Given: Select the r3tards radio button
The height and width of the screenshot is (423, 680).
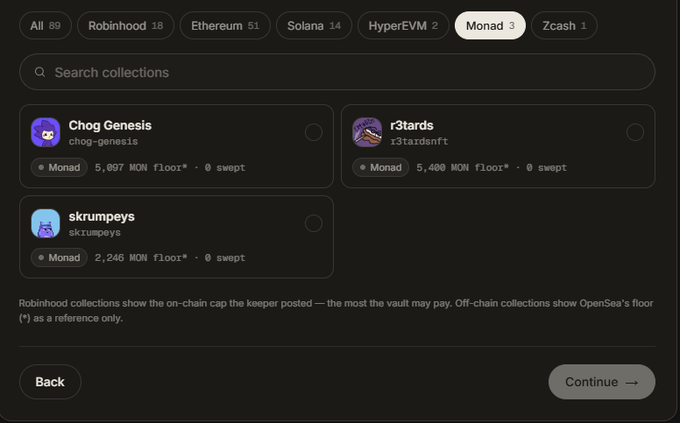Looking at the screenshot, I should pos(635,132).
